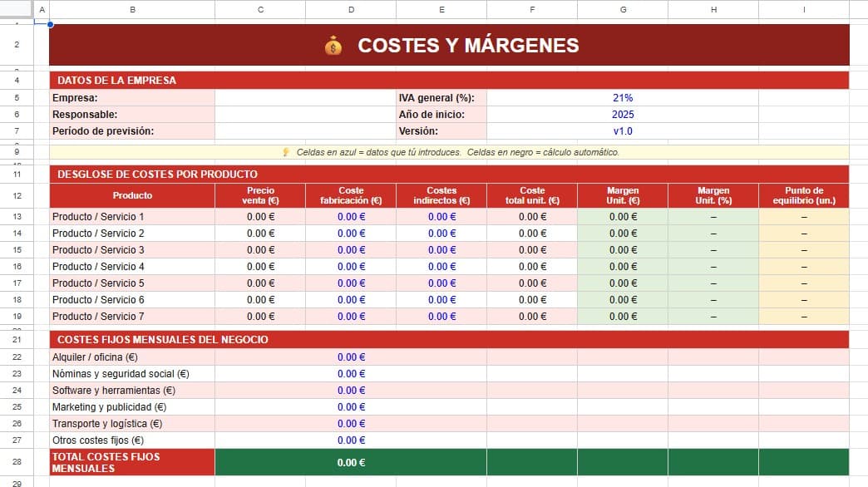Click the Nóminas y seguridad social amount cell
Screen dimensions: 868x487
coord(351,373)
